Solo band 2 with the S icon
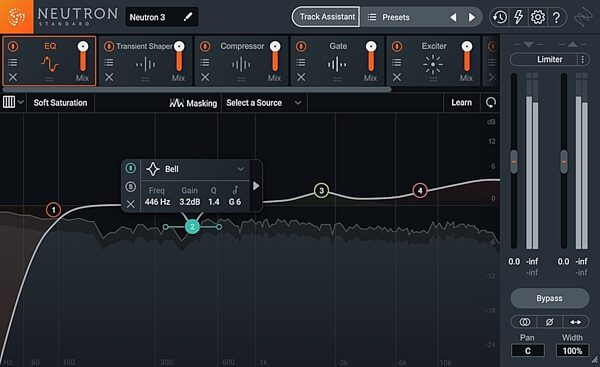This screenshot has height=367, width=600. click(x=130, y=187)
